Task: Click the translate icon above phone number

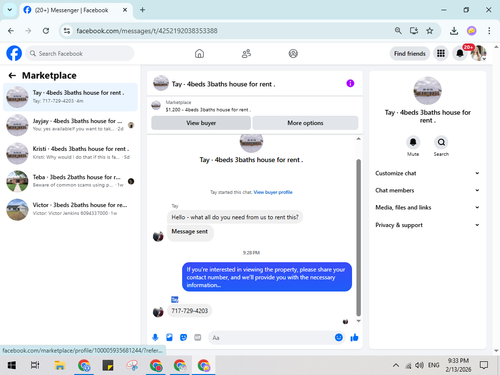Action: click(175, 299)
